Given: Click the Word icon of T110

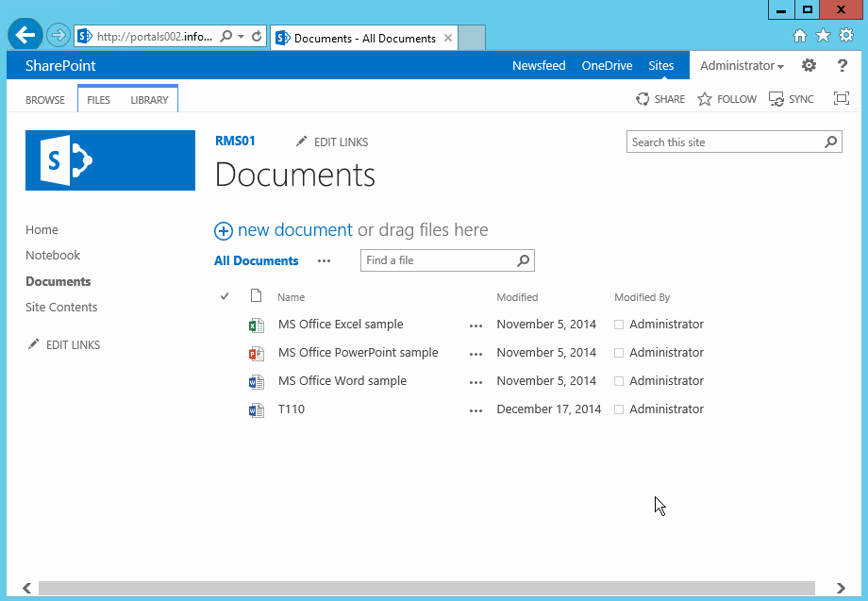Looking at the screenshot, I should pos(256,410).
